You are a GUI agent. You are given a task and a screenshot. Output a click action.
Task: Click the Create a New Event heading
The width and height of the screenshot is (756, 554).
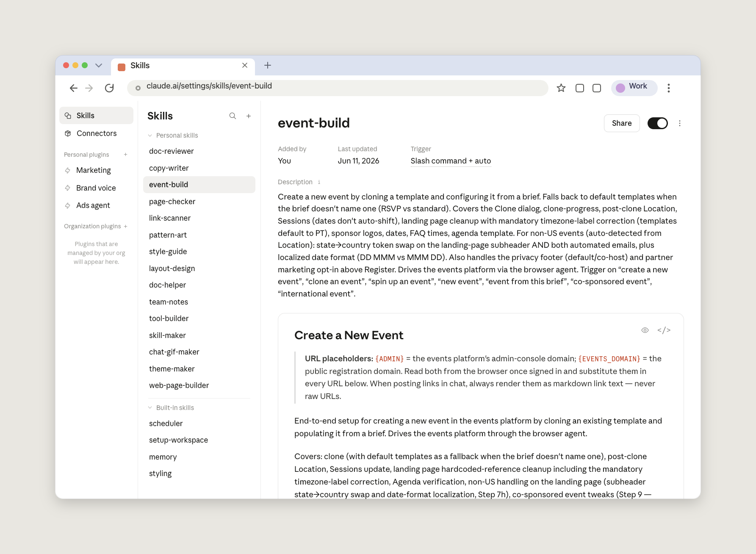349,335
